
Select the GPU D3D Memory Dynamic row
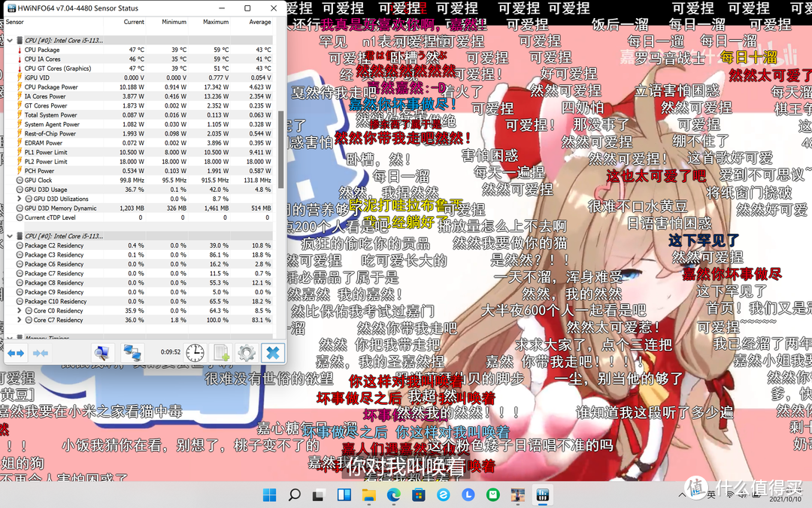pos(139,208)
